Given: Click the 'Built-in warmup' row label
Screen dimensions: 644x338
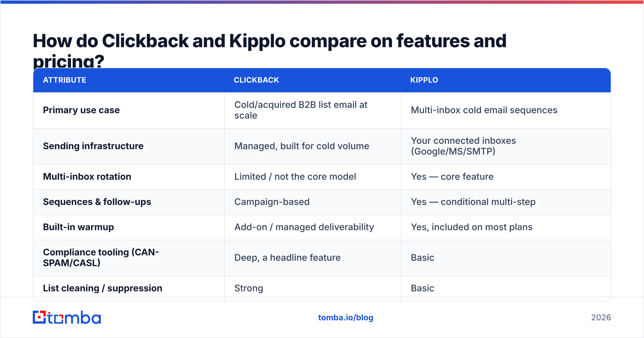Looking at the screenshot, I should click(x=78, y=227).
